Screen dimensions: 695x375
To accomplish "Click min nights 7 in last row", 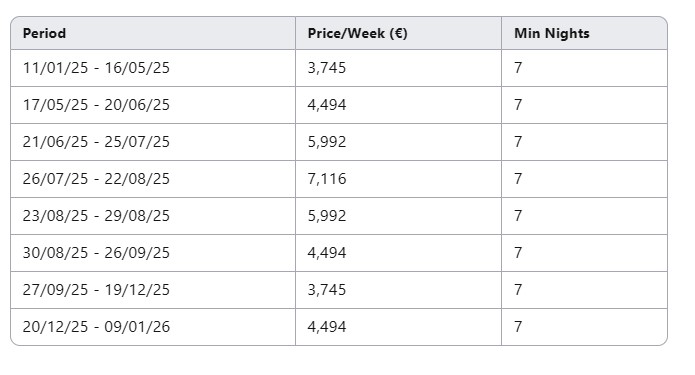I will [x=584, y=327].
